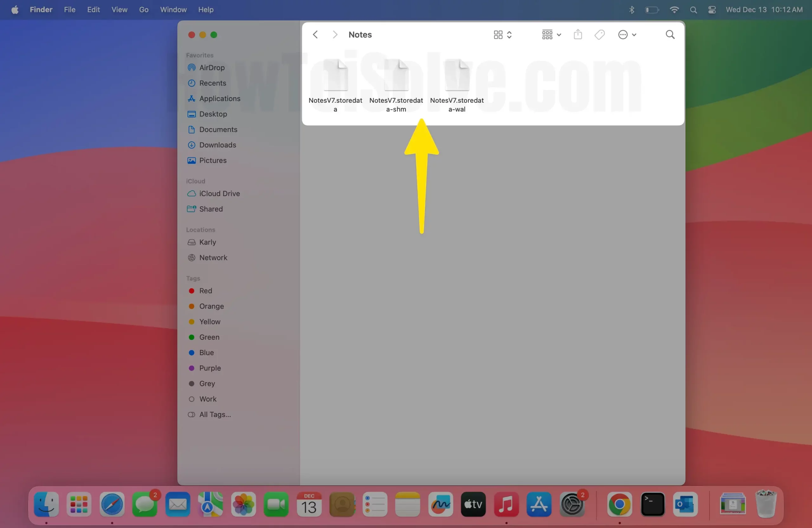Open Launchpad from the Dock
Viewport: 812px width, 528px height.
click(79, 504)
